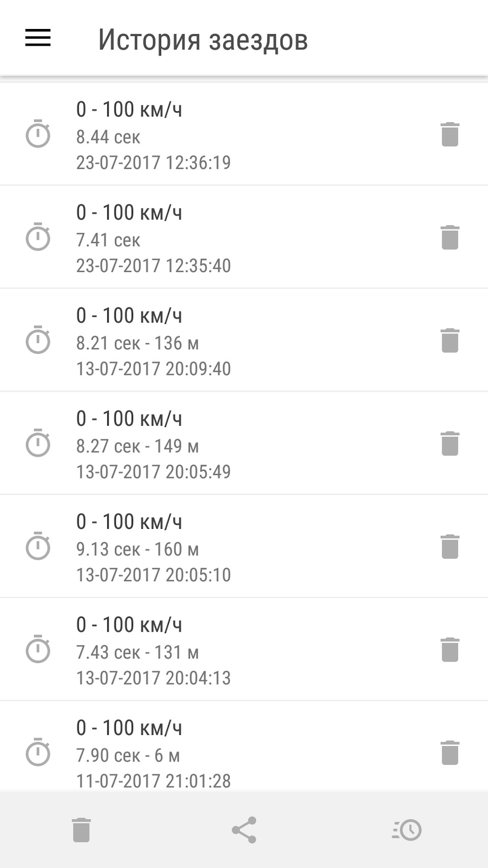Open the history clock icon in bottom bar

click(407, 830)
